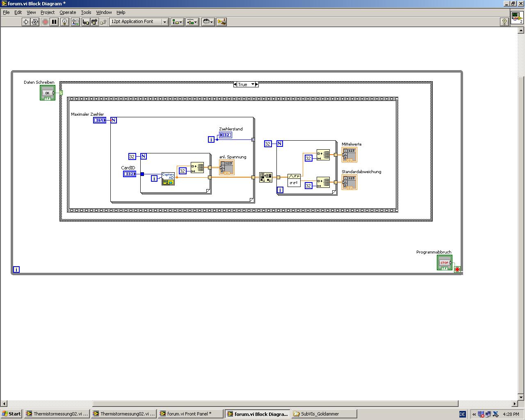Click the while loop conditional stop terminal
Screen dimensions: 525x420
(457, 269)
